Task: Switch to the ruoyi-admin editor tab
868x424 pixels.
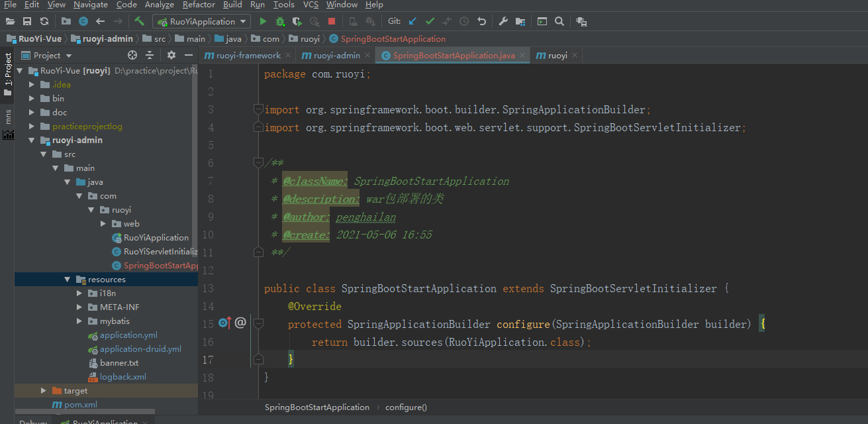Action: [334, 56]
